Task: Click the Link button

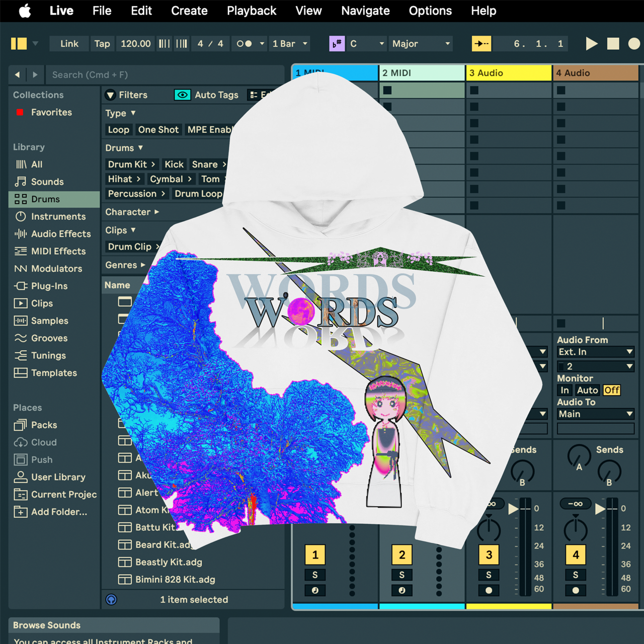Action: 69,44
